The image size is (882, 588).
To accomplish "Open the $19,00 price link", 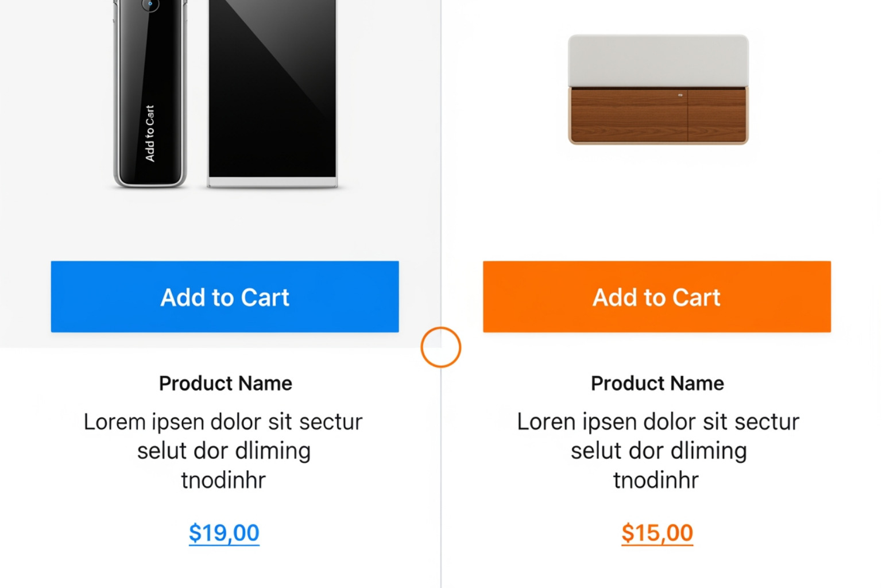I will [224, 533].
